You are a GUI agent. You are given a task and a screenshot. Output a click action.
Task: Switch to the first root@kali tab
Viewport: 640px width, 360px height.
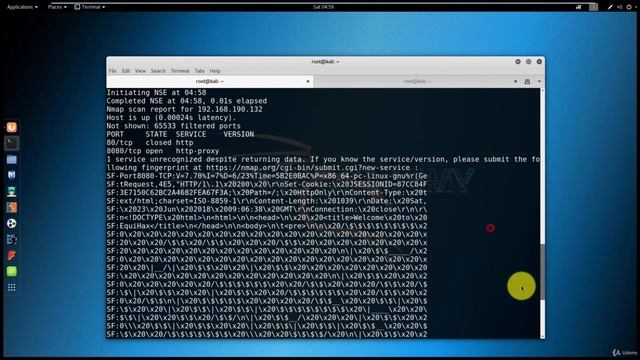pyautogui.click(x=210, y=82)
